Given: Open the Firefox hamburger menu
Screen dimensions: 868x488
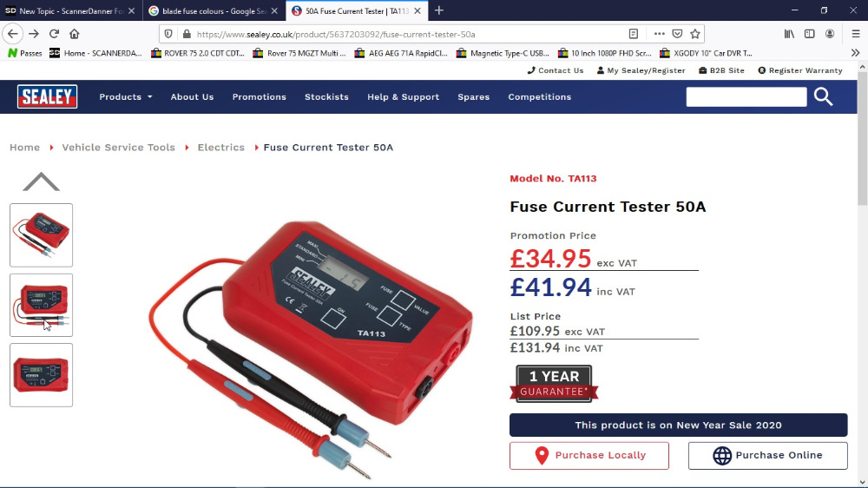Looking at the screenshot, I should coord(855,34).
